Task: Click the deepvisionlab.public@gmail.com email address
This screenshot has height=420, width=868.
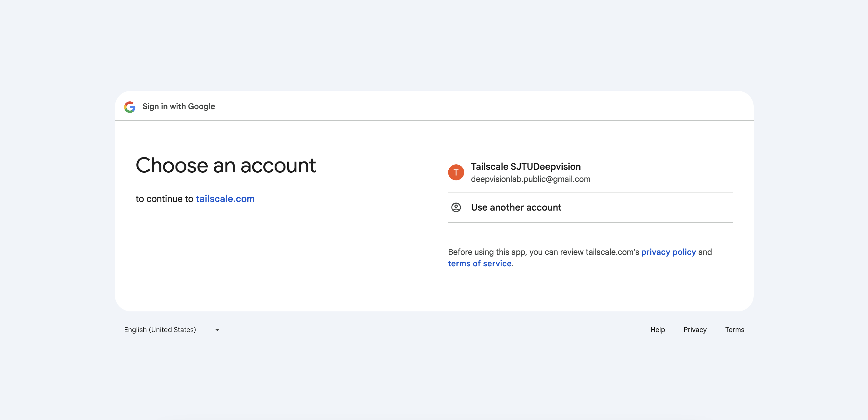Action: [531, 179]
